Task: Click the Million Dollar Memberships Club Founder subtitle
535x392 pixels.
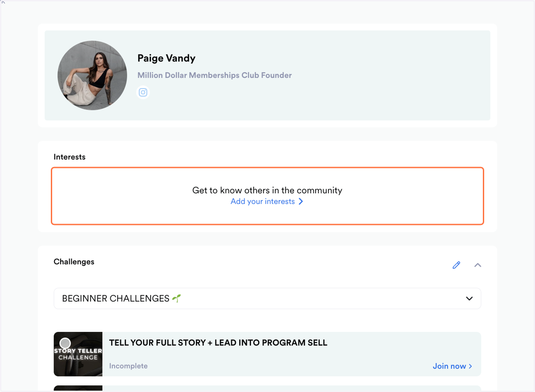Action: coord(214,75)
